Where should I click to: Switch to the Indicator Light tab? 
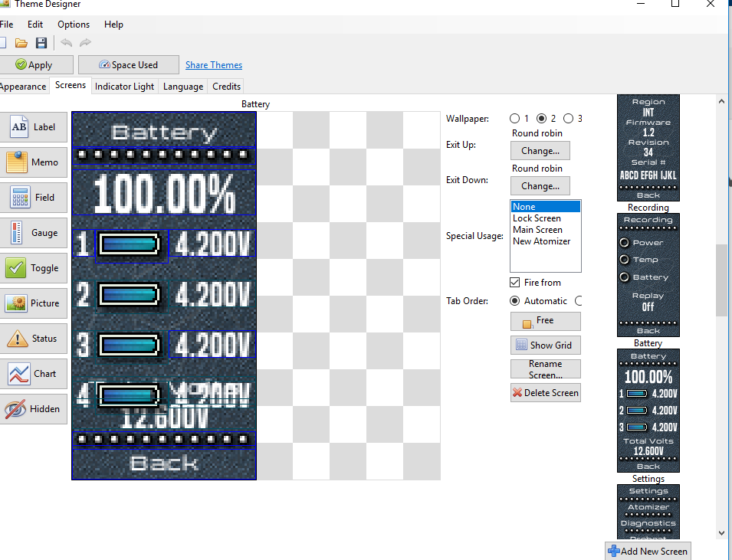click(124, 87)
